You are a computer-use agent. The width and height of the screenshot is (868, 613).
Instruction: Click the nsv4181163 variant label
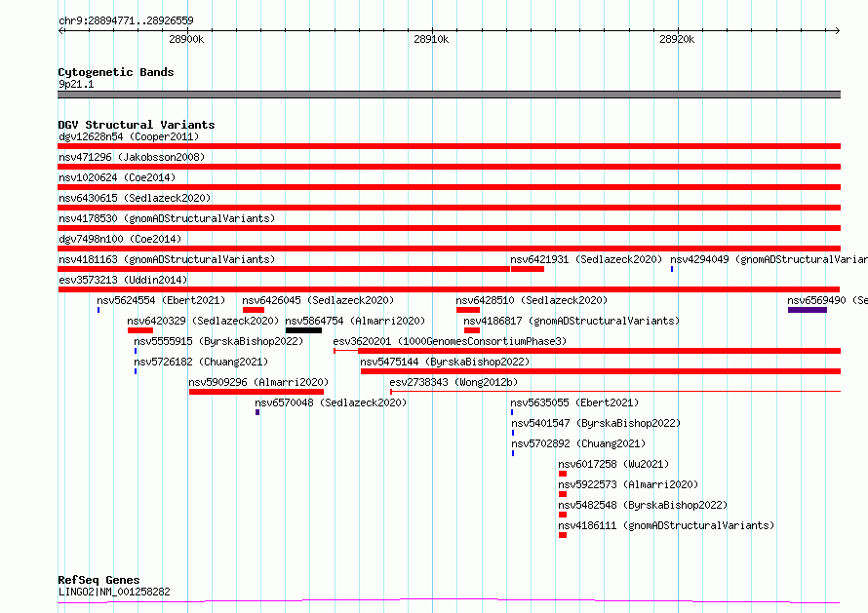tap(167, 259)
